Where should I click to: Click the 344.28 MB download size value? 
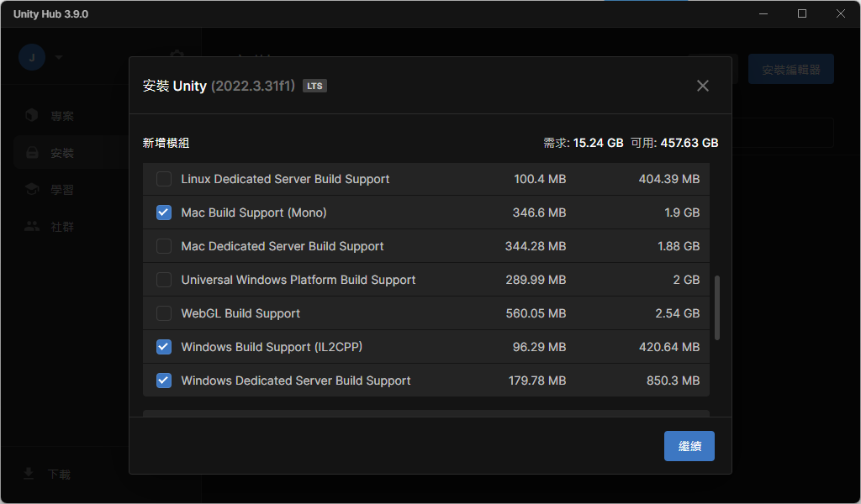(536, 246)
